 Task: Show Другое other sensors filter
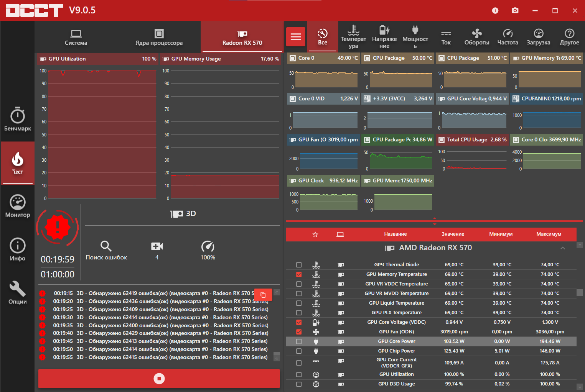(569, 37)
